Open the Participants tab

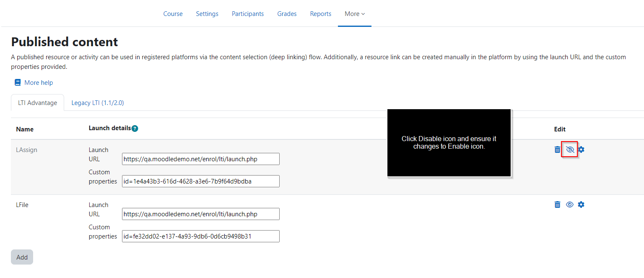pos(248,14)
